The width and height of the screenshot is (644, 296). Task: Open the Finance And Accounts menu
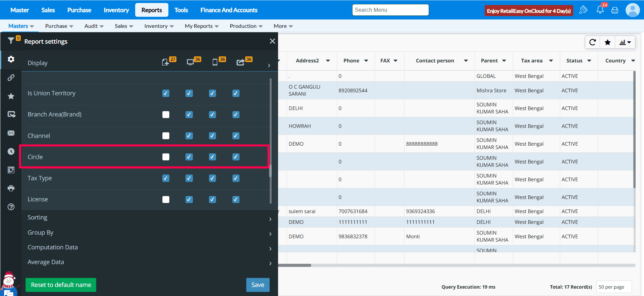click(229, 10)
